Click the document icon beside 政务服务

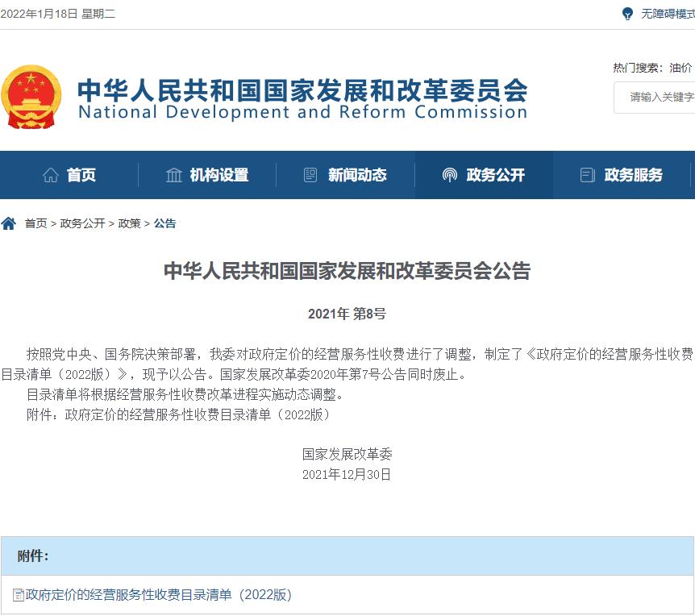point(587,175)
